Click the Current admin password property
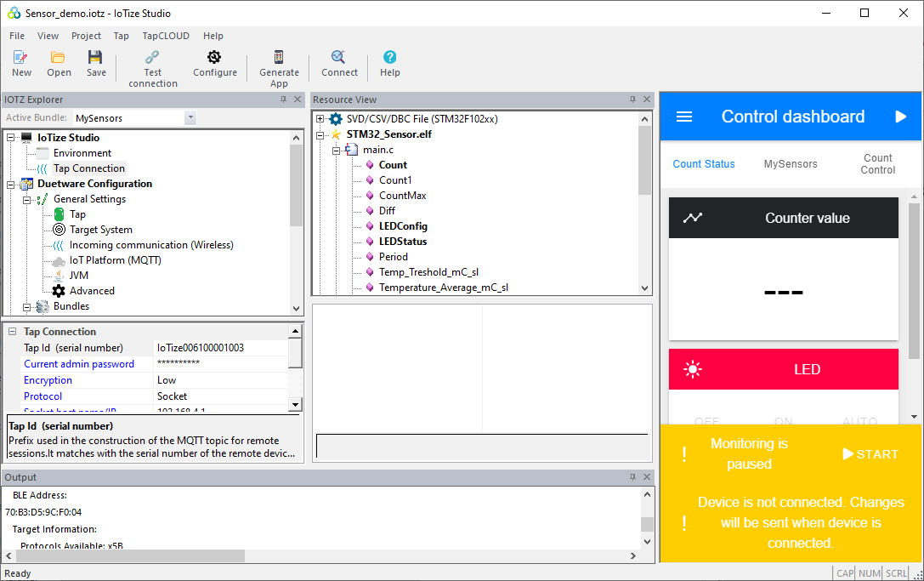The image size is (924, 581). [79, 364]
